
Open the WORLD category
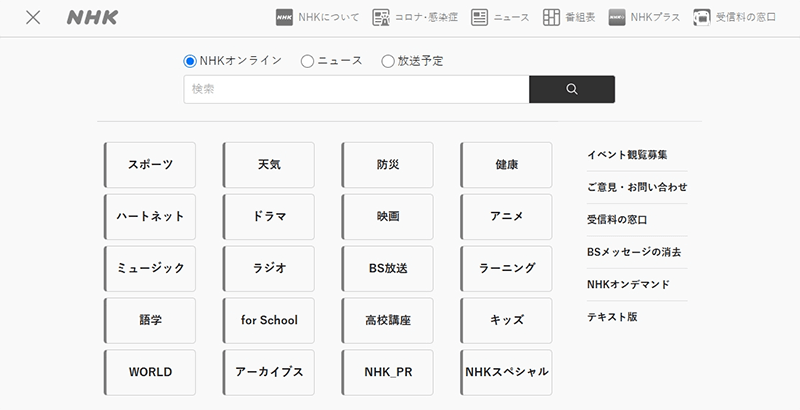click(x=150, y=373)
